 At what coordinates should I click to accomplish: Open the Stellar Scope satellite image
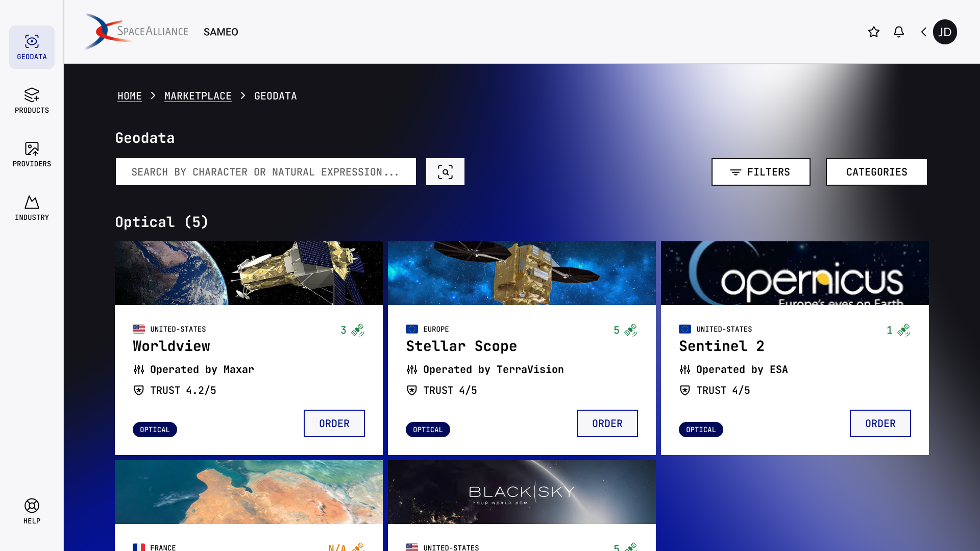(x=522, y=273)
